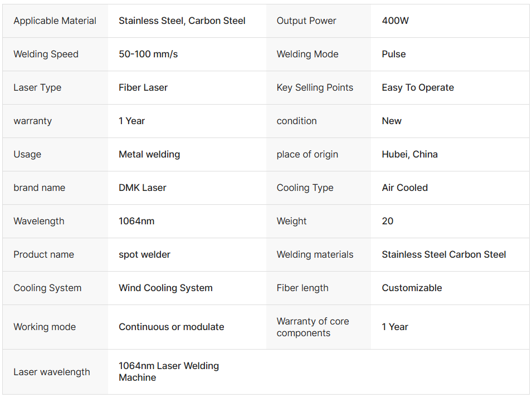532x398 pixels.
Task: Select the Air Cooled cooling type value
Action: [x=405, y=188]
